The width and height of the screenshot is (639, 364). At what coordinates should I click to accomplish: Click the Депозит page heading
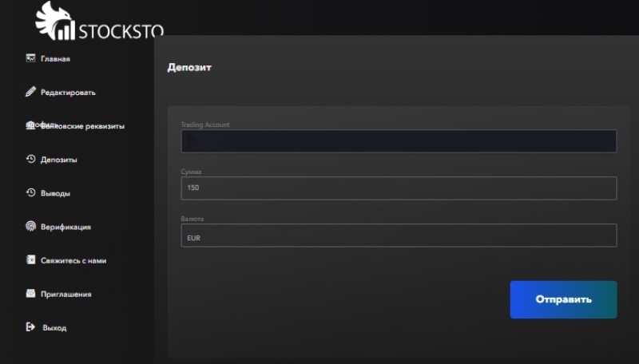[x=189, y=67]
